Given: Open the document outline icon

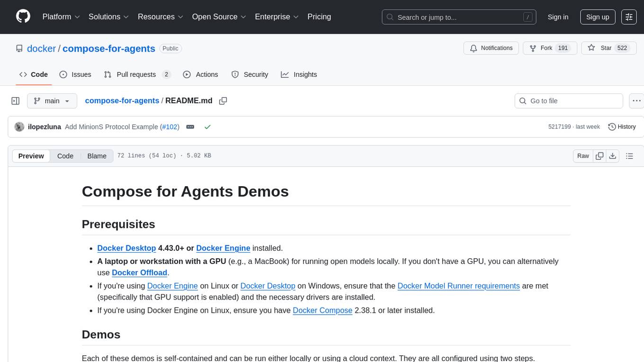Looking at the screenshot, I should pyautogui.click(x=629, y=156).
